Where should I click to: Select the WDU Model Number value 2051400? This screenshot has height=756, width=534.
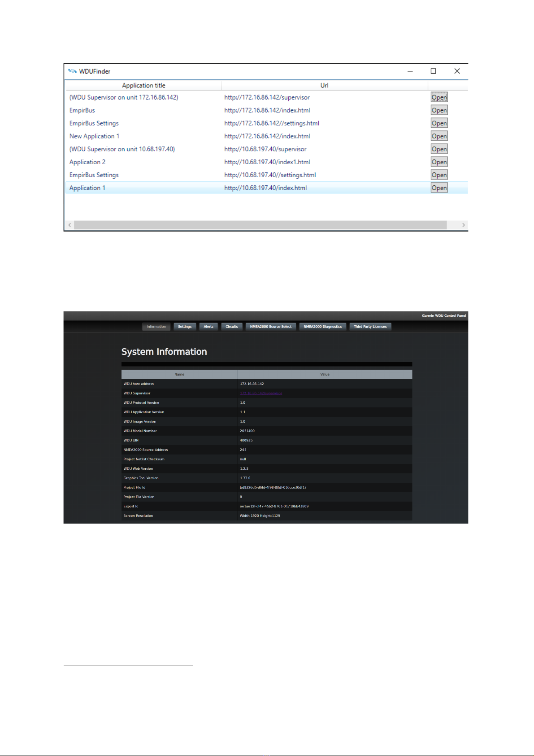247,431
